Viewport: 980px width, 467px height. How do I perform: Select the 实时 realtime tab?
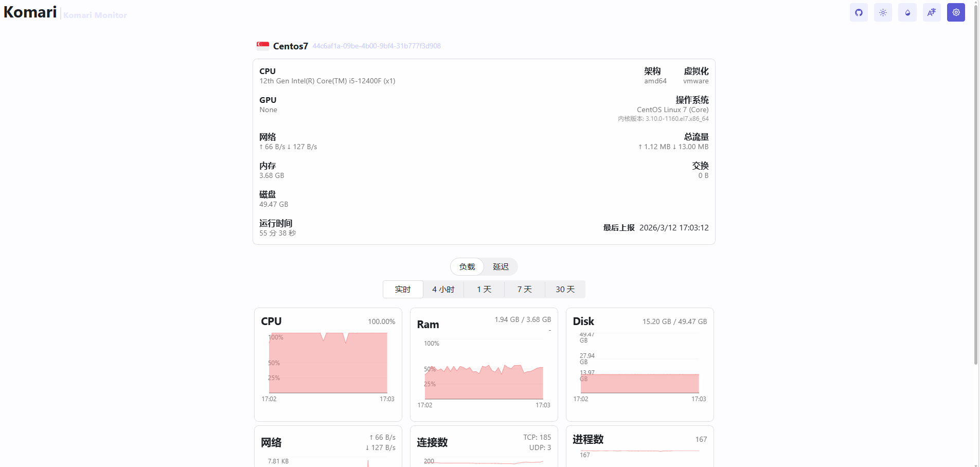tap(403, 289)
